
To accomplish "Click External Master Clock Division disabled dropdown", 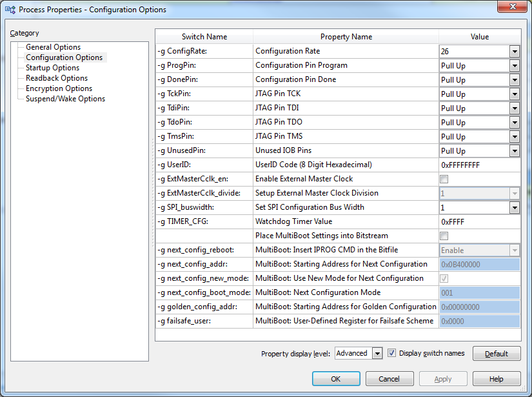I will click(x=480, y=194).
